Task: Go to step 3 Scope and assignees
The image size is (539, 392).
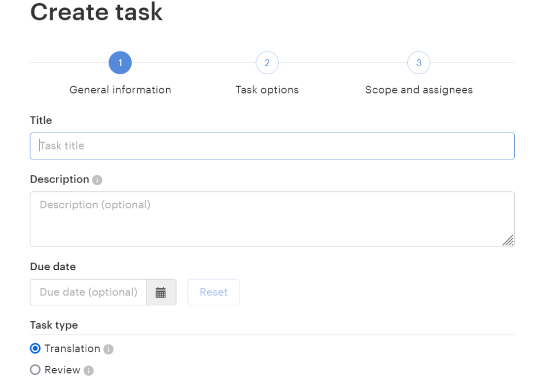Action: (419, 62)
